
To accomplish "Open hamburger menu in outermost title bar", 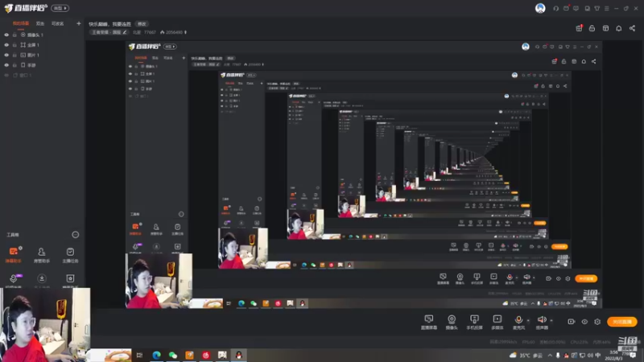I will [x=607, y=8].
